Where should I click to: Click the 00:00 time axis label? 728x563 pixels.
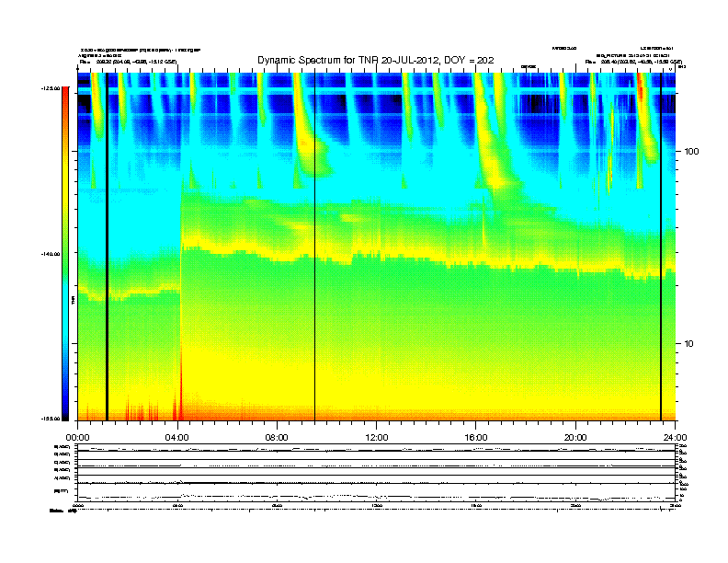[77, 438]
